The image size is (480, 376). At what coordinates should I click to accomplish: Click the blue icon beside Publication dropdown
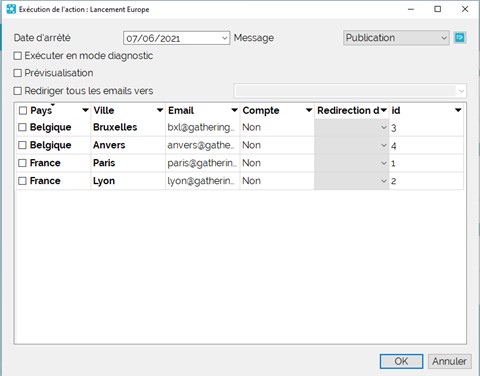460,38
